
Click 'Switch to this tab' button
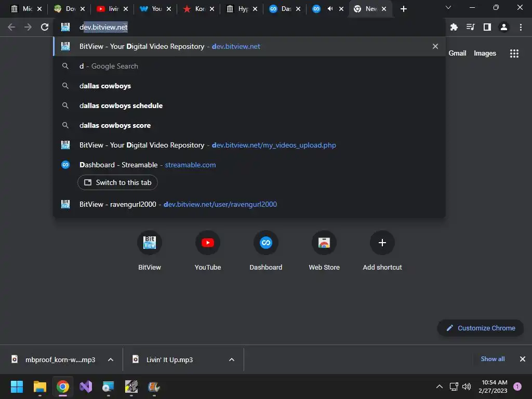(117, 182)
